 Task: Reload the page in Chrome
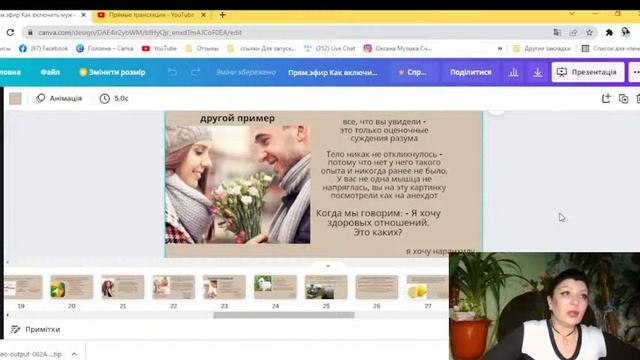pos(10,32)
